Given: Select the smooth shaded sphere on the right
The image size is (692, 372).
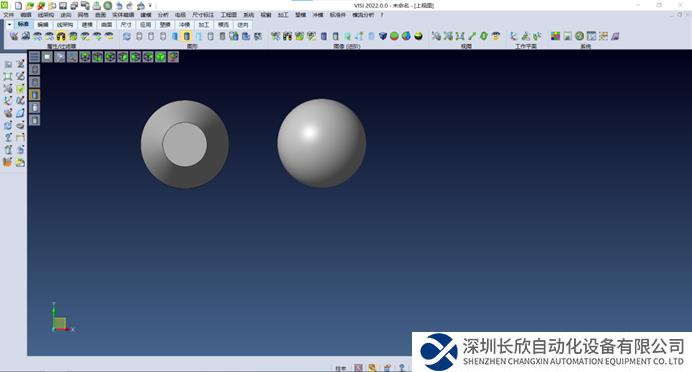Looking at the screenshot, I should (x=322, y=143).
